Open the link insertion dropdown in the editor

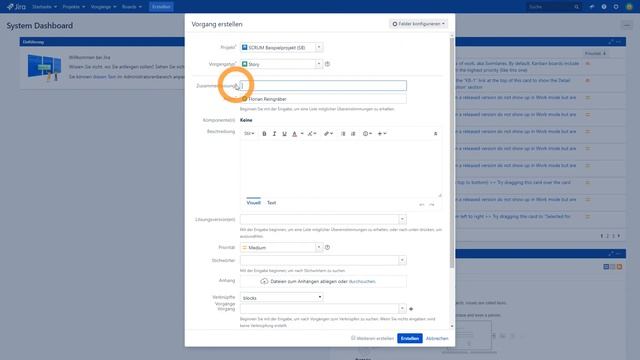(x=328, y=133)
